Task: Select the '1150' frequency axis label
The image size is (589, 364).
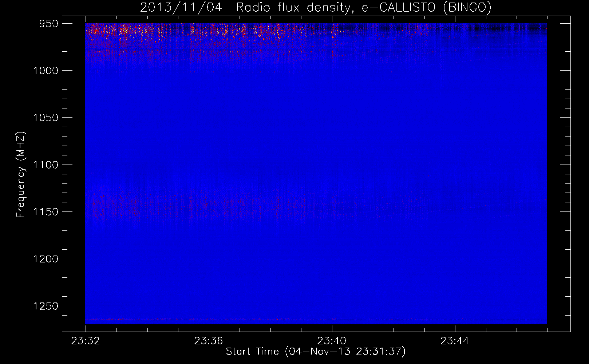Action: tap(46, 212)
